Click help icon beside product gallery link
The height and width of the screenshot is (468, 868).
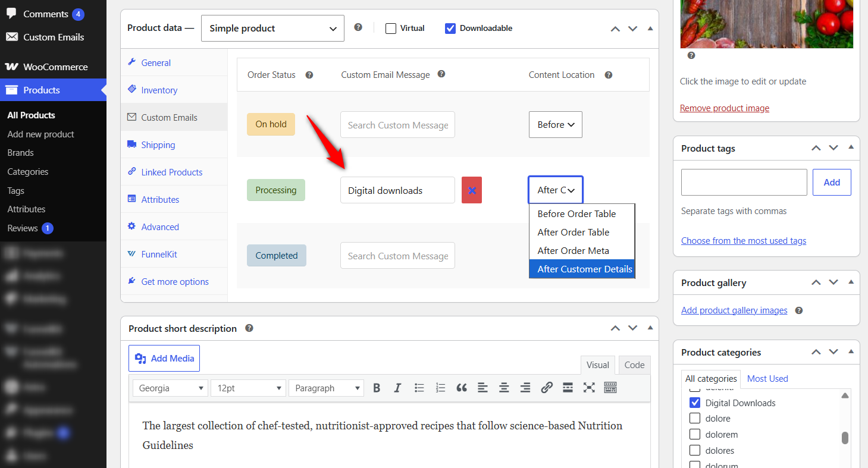(799, 310)
